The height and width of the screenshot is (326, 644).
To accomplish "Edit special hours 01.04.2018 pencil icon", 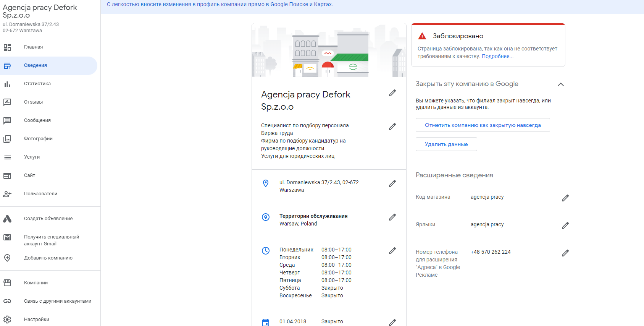I will pyautogui.click(x=392, y=323).
